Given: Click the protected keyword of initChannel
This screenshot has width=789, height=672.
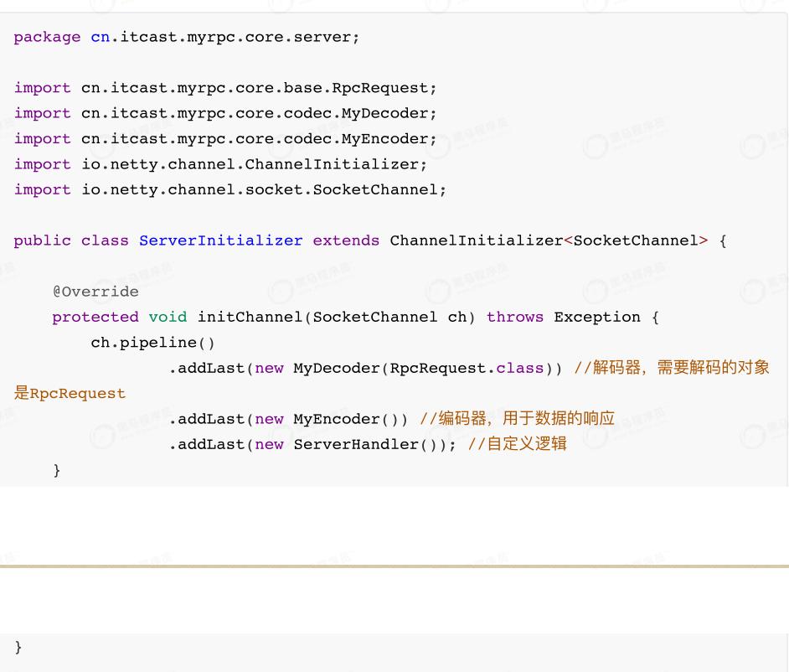Looking at the screenshot, I should click(95, 317).
